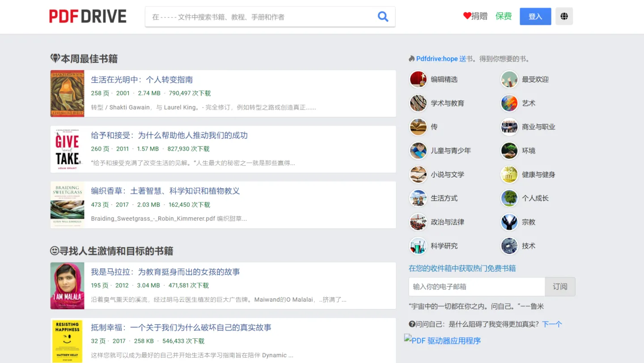644x363 pixels.
Task: Click the Braiding Sweetgrass book cover
Action: (67, 205)
